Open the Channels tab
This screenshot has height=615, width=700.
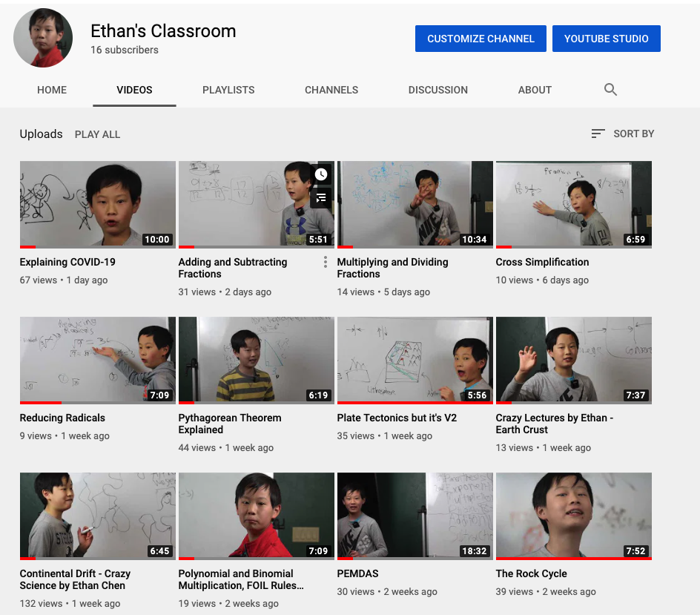[x=331, y=90]
